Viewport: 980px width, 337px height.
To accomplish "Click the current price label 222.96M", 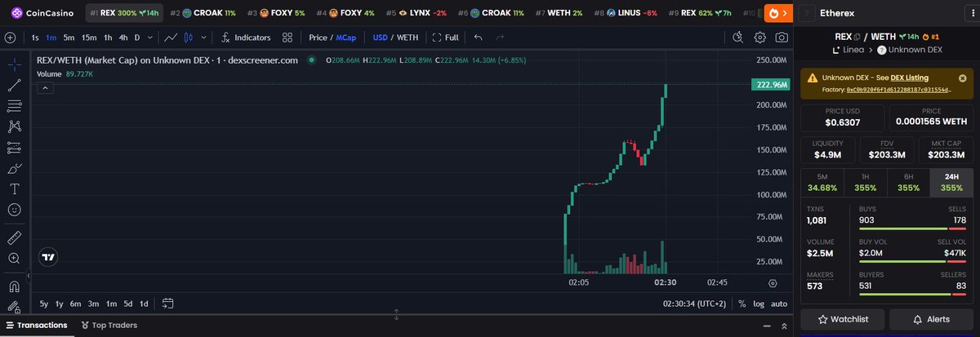I will [x=772, y=85].
